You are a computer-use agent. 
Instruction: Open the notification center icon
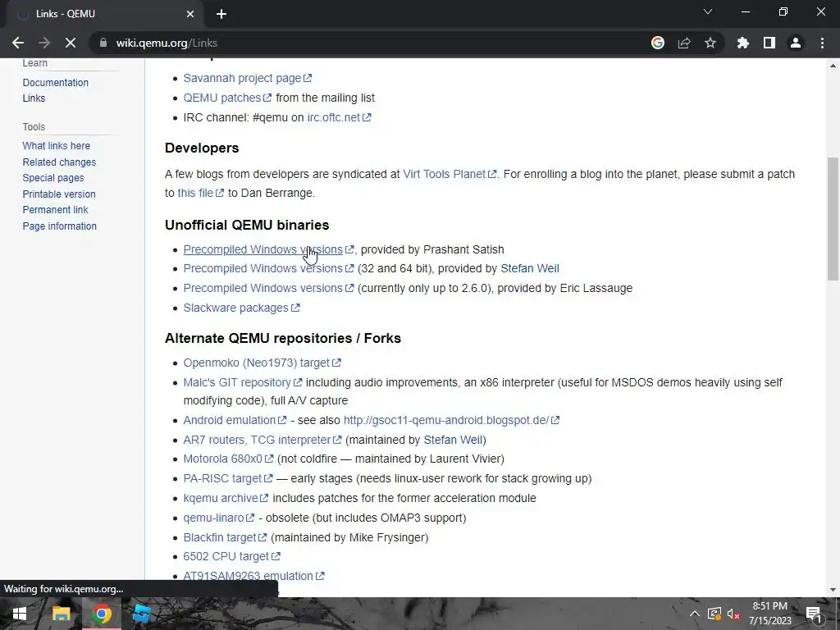[x=815, y=614]
